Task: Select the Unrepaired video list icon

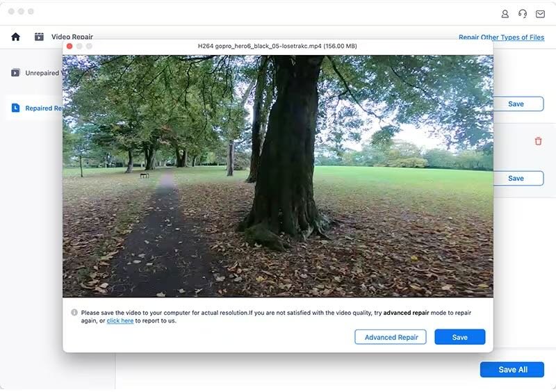Action: (x=15, y=73)
